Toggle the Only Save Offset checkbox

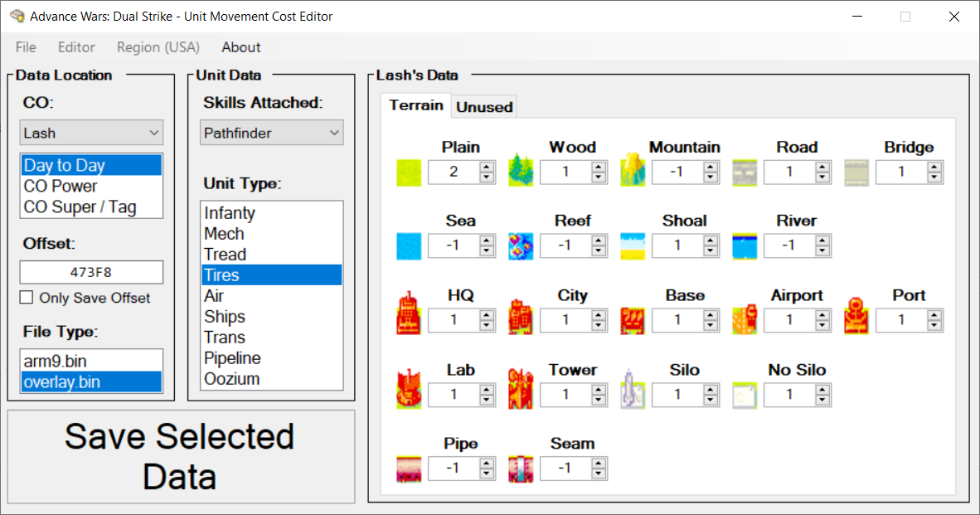click(27, 298)
